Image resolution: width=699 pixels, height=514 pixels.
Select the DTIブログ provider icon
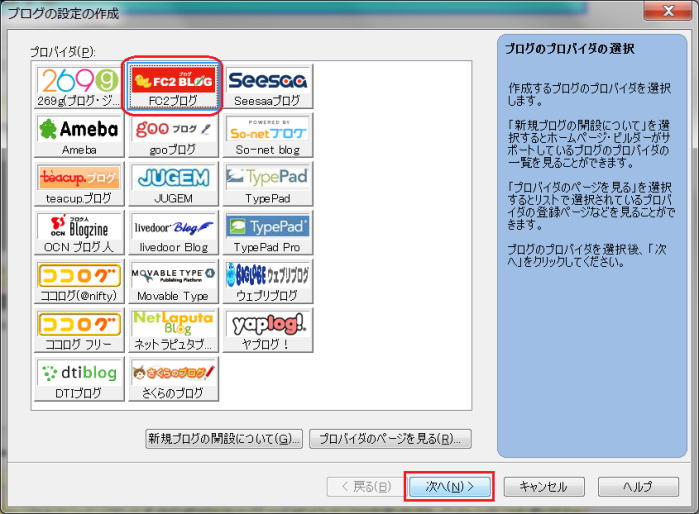pyautogui.click(x=79, y=379)
